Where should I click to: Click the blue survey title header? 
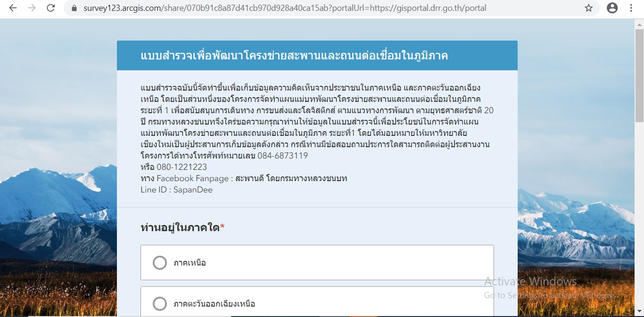click(x=317, y=56)
